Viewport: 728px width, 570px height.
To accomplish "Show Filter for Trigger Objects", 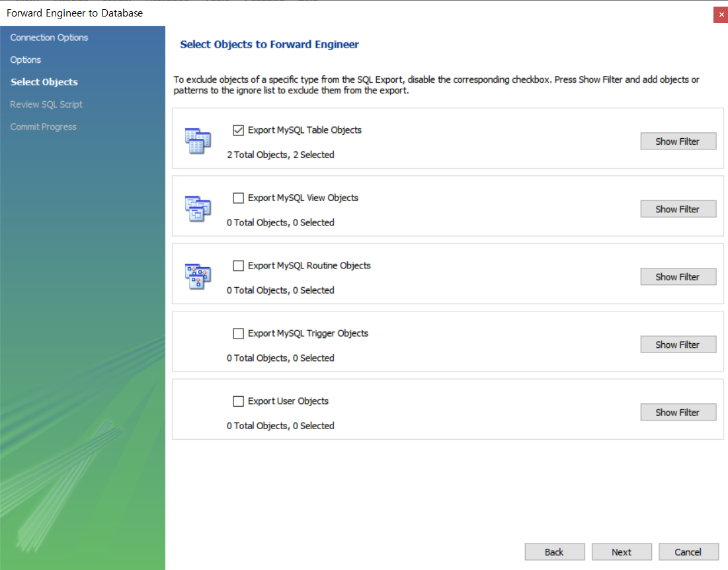I will click(x=678, y=345).
